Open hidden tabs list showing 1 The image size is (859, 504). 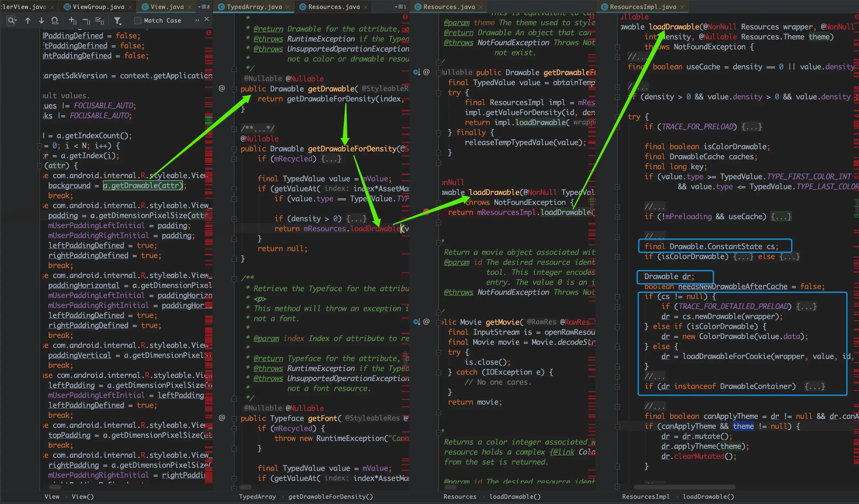point(400,7)
